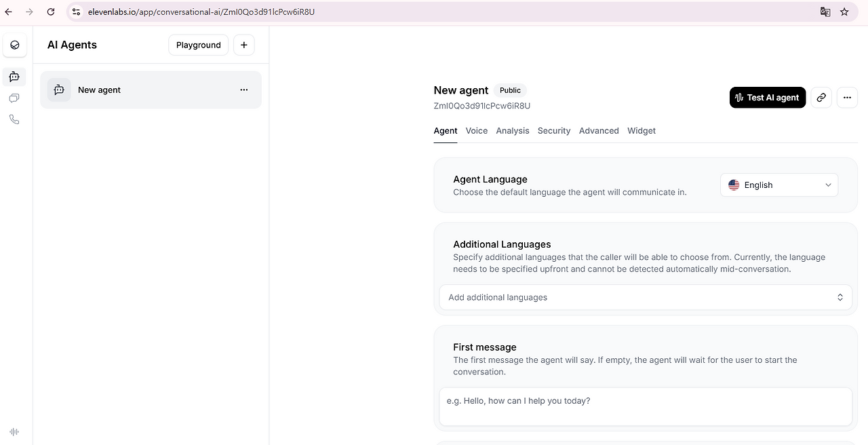Switch to the Security tab
The image size is (868, 445).
tap(554, 130)
